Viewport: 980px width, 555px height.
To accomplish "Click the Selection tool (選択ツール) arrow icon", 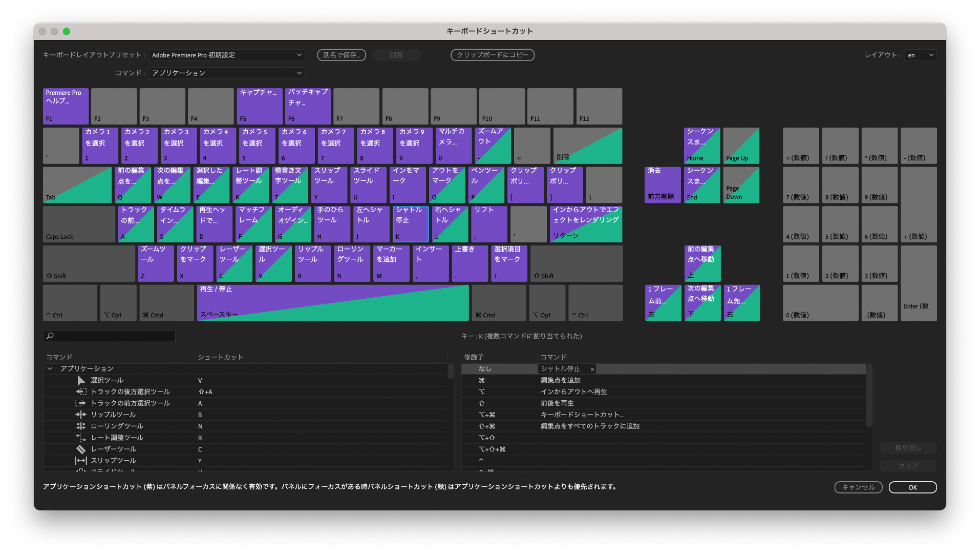I will [81, 380].
